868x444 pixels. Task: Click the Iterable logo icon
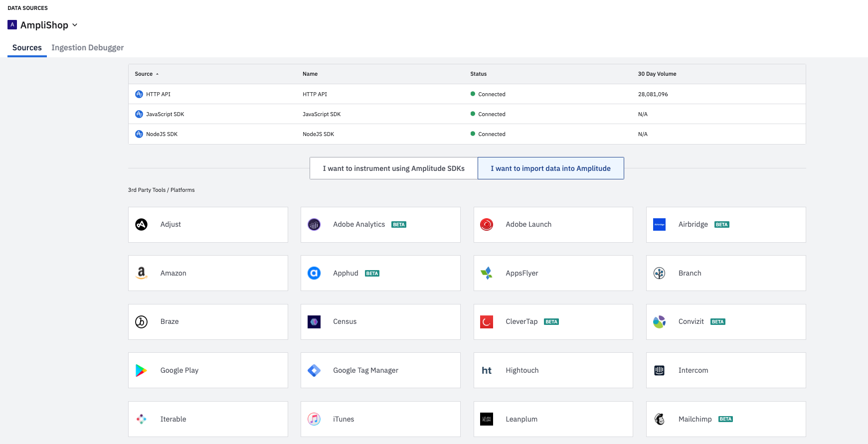(x=142, y=419)
